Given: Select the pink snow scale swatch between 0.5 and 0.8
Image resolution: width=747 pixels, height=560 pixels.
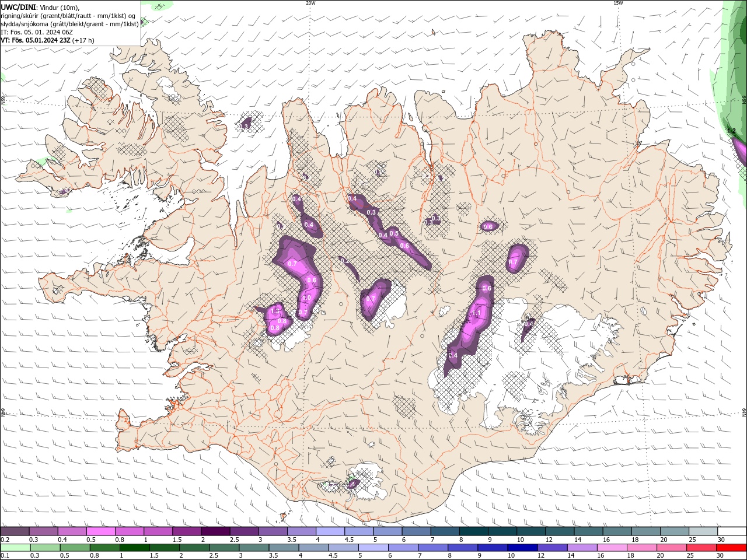Looking at the screenshot, I should coord(100,531).
